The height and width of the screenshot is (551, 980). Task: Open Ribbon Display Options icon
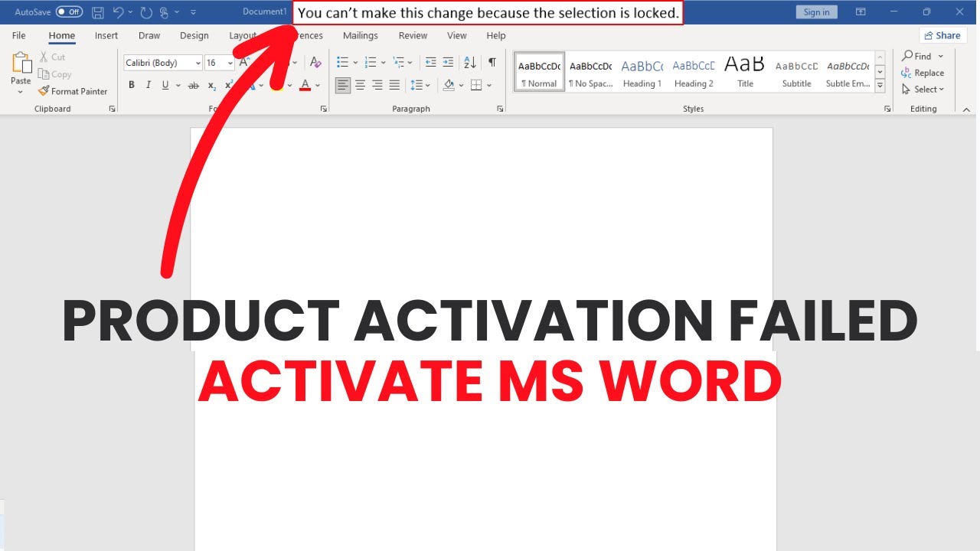[x=861, y=12]
